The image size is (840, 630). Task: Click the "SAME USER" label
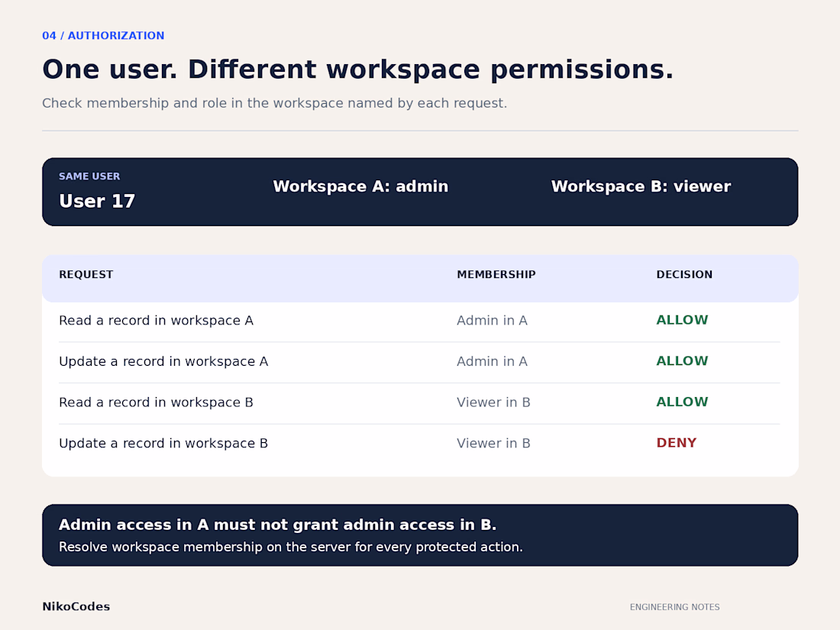pos(89,176)
